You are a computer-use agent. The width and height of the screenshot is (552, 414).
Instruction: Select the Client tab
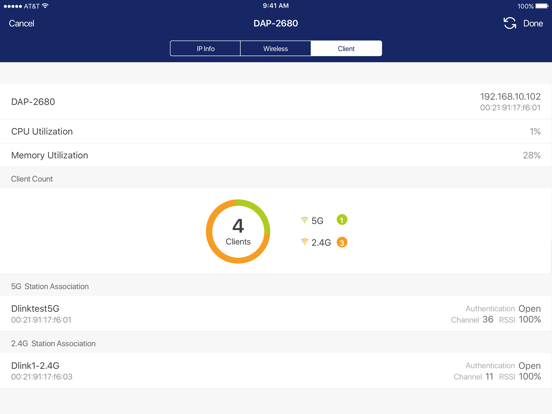click(346, 48)
